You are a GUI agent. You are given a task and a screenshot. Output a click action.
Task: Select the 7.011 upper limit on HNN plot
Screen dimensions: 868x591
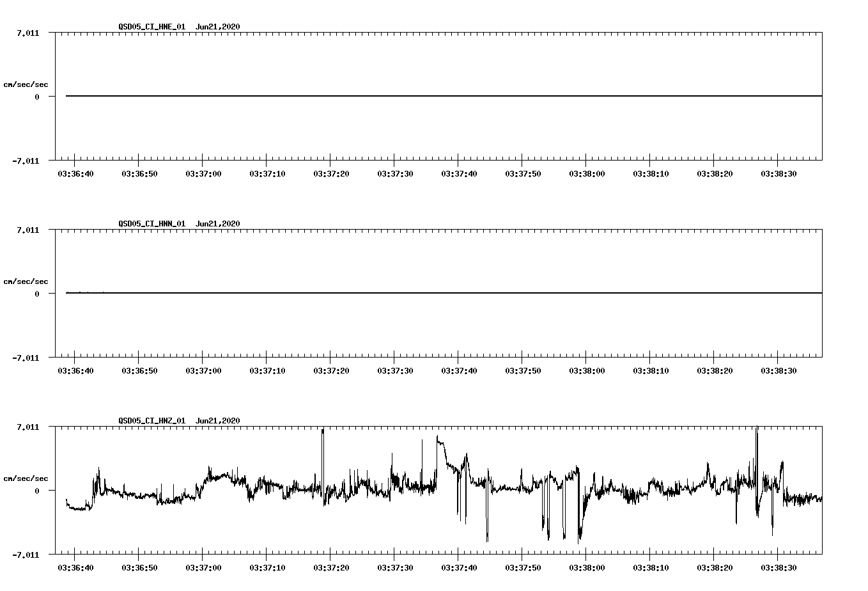[28, 230]
